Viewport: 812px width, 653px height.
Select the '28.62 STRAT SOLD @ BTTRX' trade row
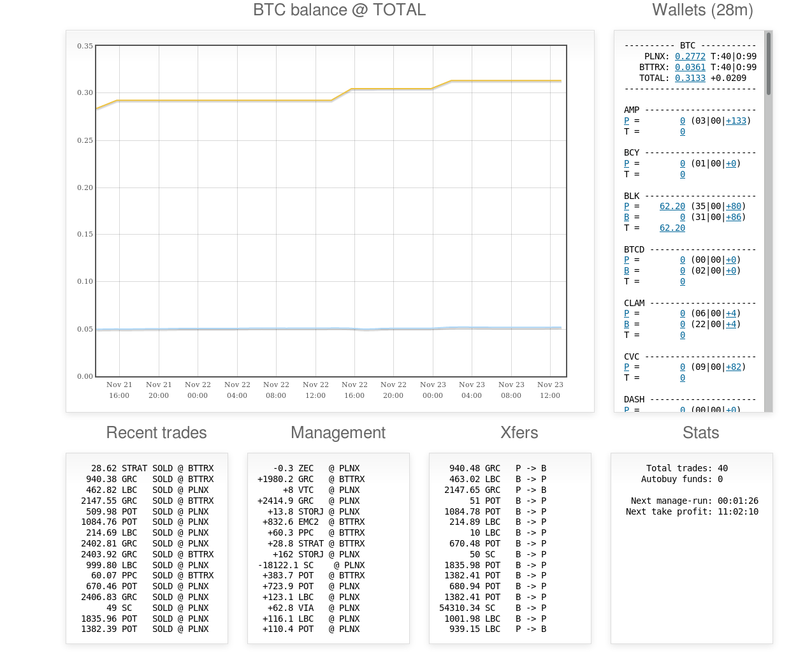tap(152, 468)
